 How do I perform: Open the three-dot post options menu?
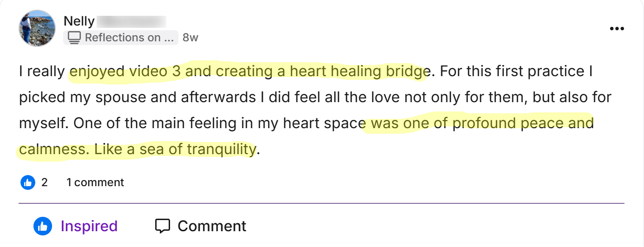coord(617,29)
